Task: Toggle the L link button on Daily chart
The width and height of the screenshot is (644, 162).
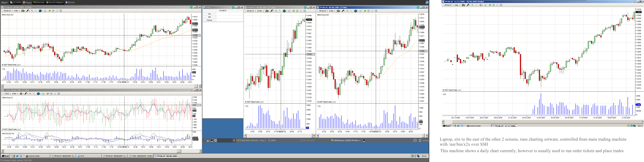Action: tap(635, 1)
